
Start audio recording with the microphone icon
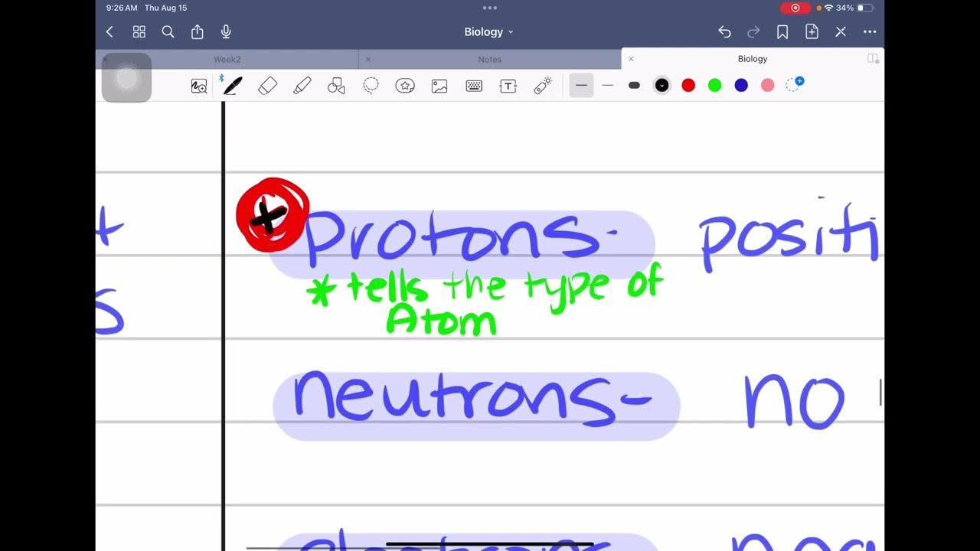pyautogui.click(x=226, y=32)
